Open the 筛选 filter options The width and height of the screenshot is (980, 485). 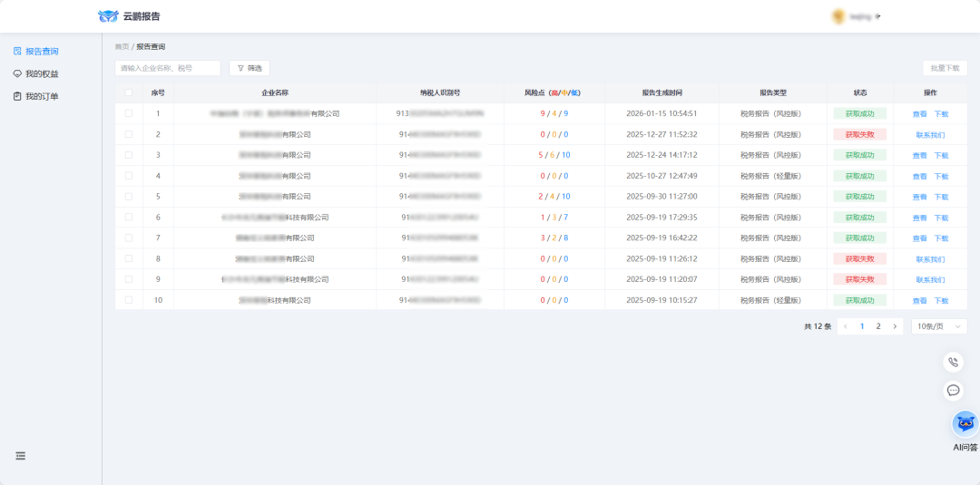250,68
